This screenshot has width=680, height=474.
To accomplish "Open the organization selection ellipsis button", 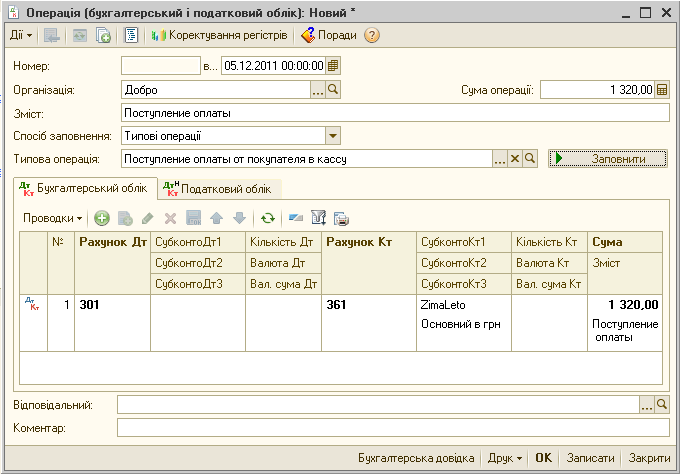I will coord(318,90).
